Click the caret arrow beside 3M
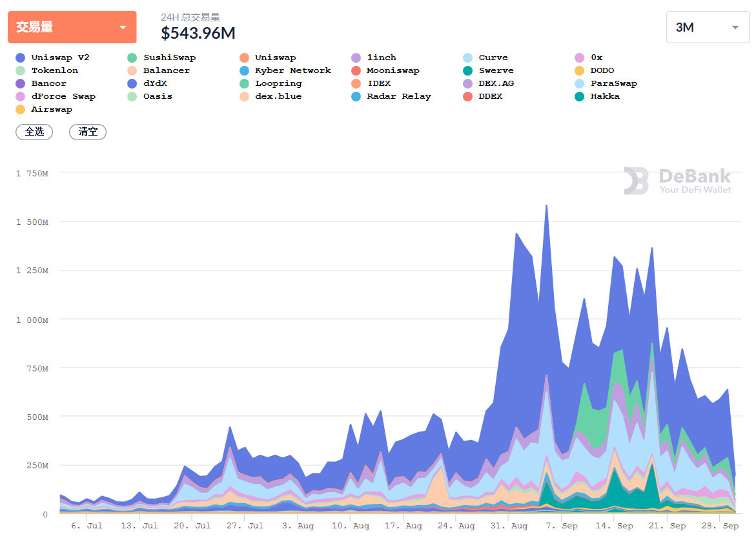The width and height of the screenshot is (756, 540). [735, 28]
